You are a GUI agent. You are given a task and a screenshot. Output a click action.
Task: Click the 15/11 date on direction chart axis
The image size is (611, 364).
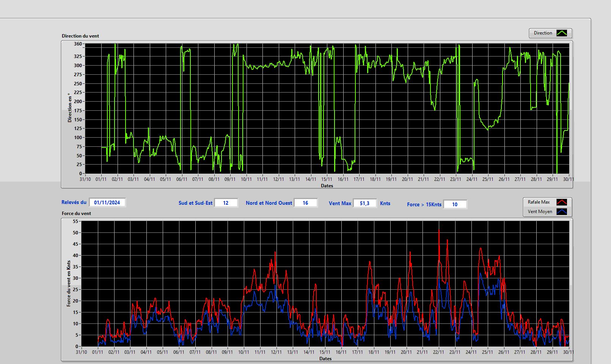click(327, 179)
